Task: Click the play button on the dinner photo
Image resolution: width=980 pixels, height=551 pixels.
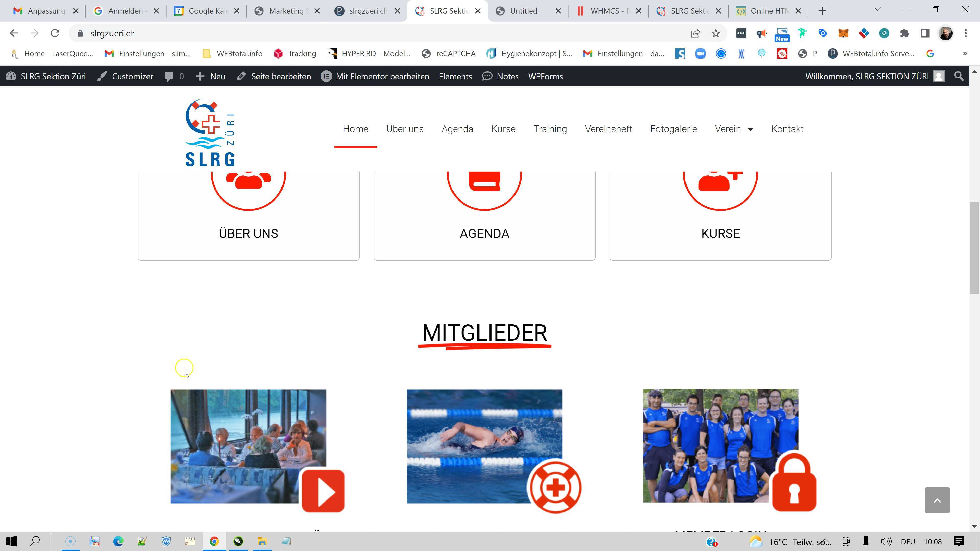Action: click(323, 491)
